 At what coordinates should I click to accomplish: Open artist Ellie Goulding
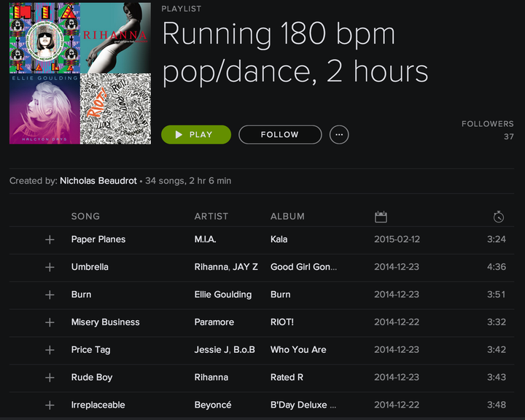(223, 295)
